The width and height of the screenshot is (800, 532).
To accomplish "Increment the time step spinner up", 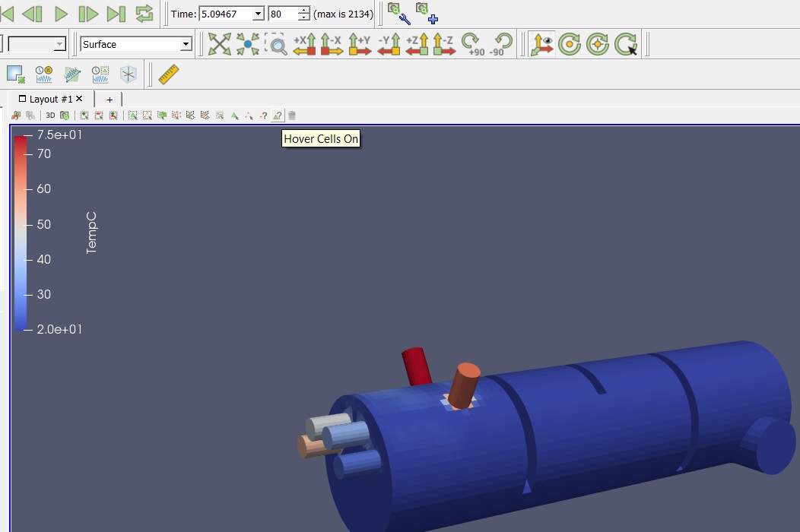I will coord(304,11).
